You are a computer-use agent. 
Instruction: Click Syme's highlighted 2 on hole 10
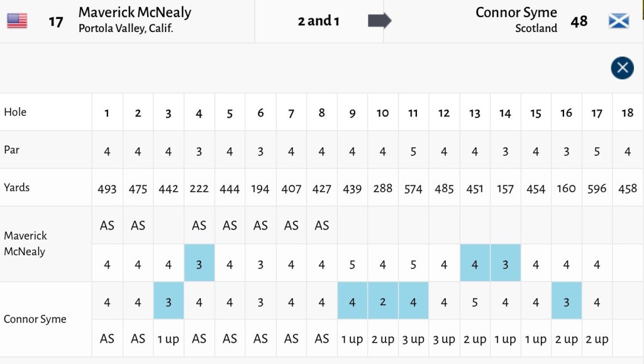(x=382, y=302)
